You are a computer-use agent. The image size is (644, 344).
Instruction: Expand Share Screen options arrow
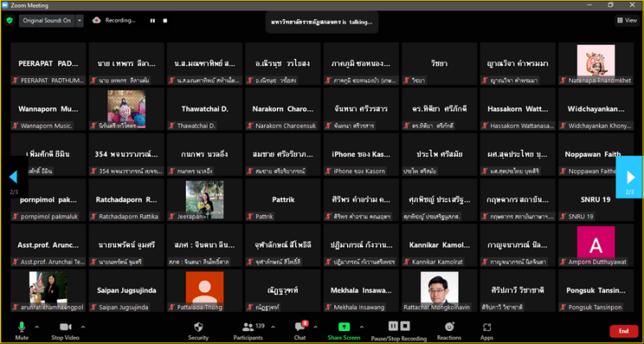(x=363, y=326)
